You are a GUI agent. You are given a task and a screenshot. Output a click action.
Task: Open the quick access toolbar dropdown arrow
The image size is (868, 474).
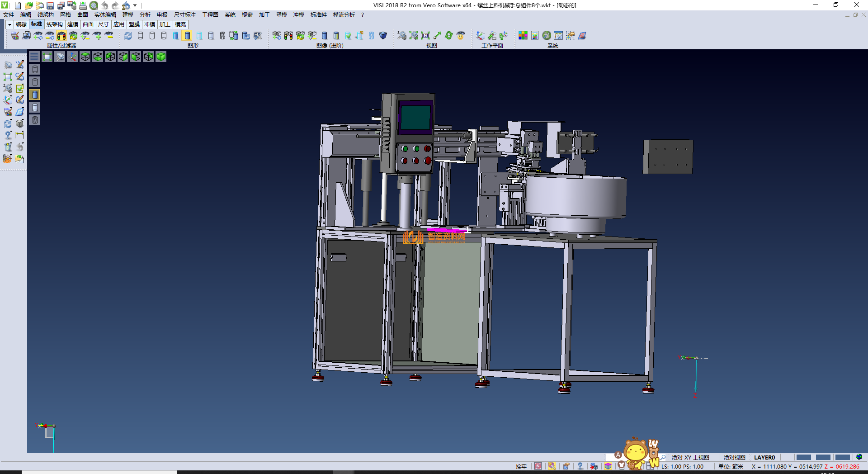(135, 5)
